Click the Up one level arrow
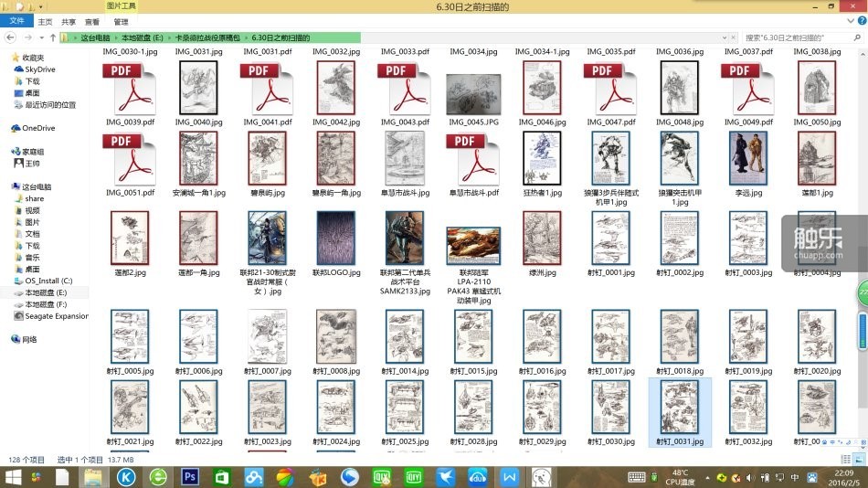 [54, 37]
